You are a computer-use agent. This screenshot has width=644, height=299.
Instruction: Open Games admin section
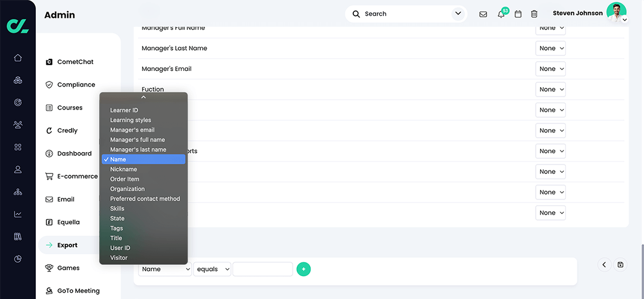(63, 268)
